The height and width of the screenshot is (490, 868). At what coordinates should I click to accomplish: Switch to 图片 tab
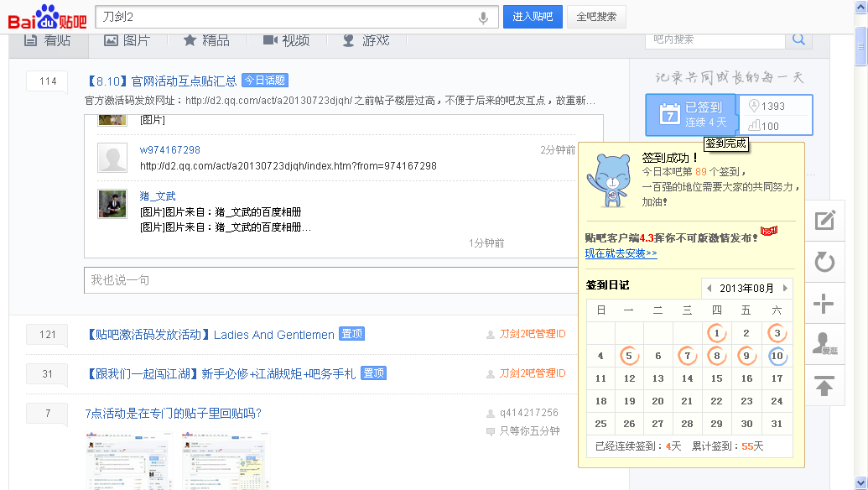[x=127, y=40]
